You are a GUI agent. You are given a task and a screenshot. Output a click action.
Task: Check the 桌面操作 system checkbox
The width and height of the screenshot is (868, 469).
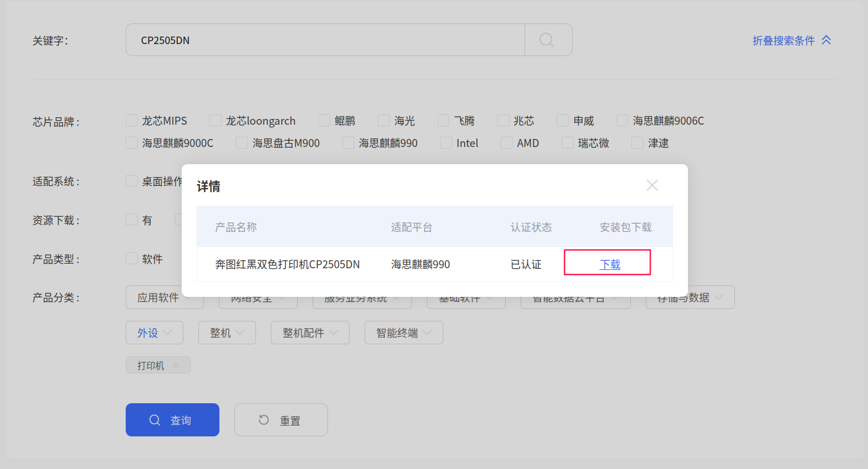pyautogui.click(x=132, y=181)
